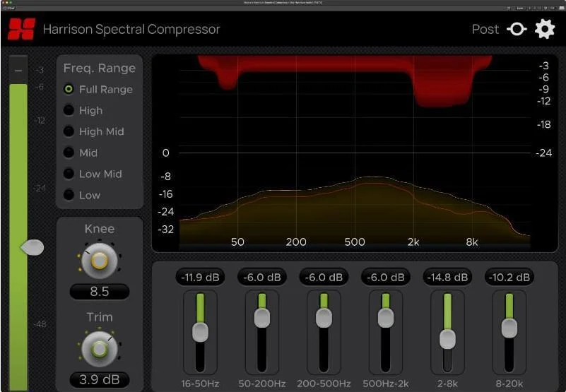Click the 2-8k band slider handle

[447, 339]
